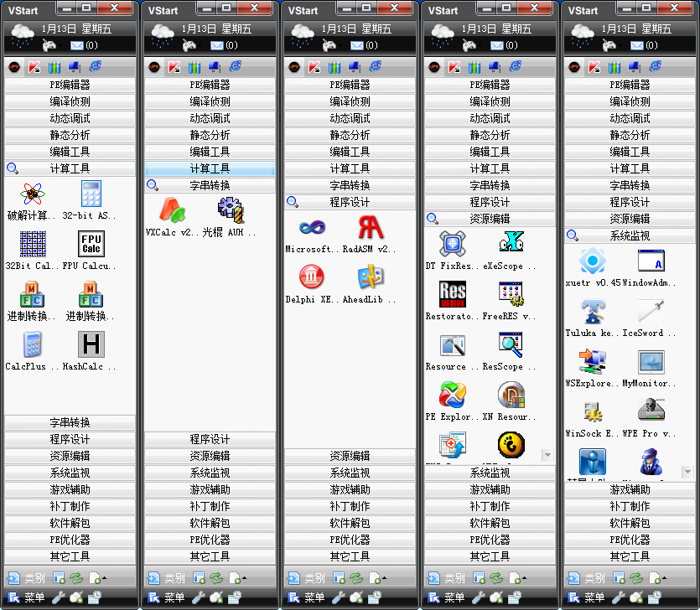Launch eXeScope icon
This screenshot has height=610, width=700.
pos(511,241)
